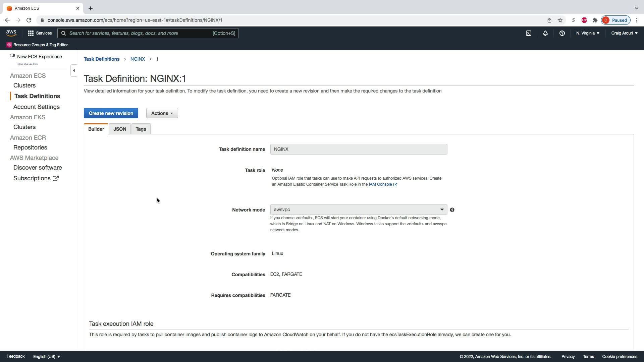This screenshot has height=362, width=644.
Task: Switch to the JSON tab
Action: (120, 129)
